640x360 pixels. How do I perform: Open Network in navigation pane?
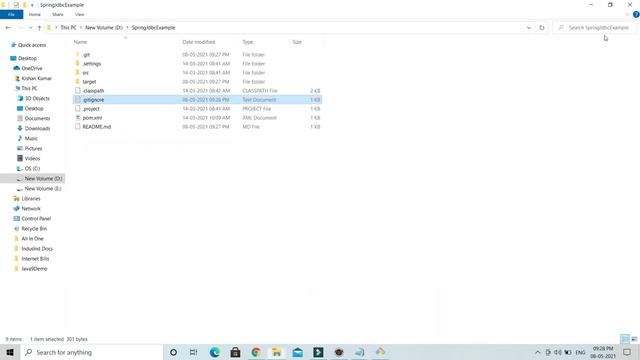[31, 209]
